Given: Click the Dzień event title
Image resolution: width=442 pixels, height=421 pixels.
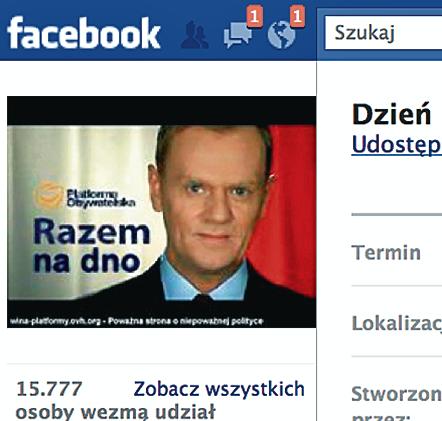Looking at the screenshot, I should [392, 115].
